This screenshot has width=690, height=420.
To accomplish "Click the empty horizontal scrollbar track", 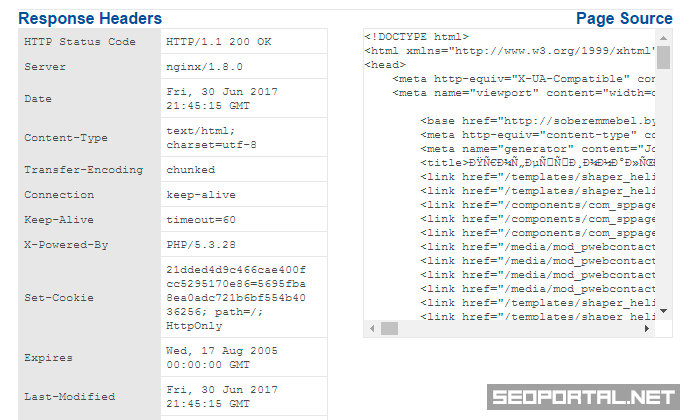I will coord(520,328).
